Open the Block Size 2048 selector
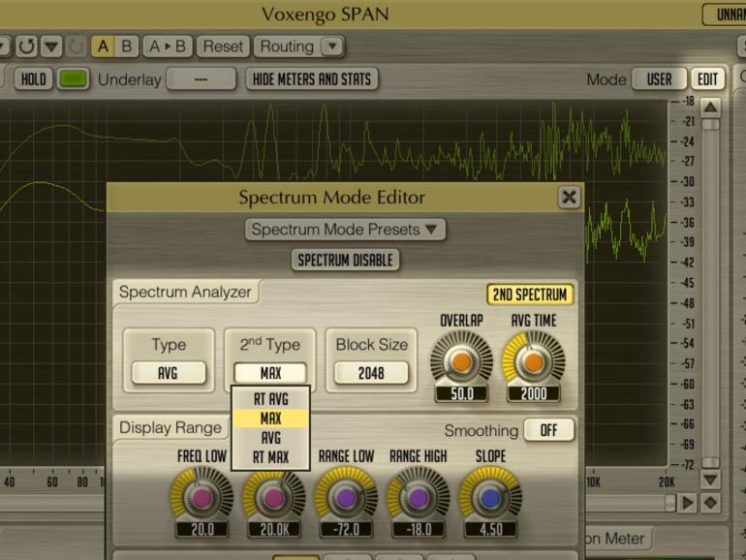Screen dimensions: 746x560 [370, 373]
